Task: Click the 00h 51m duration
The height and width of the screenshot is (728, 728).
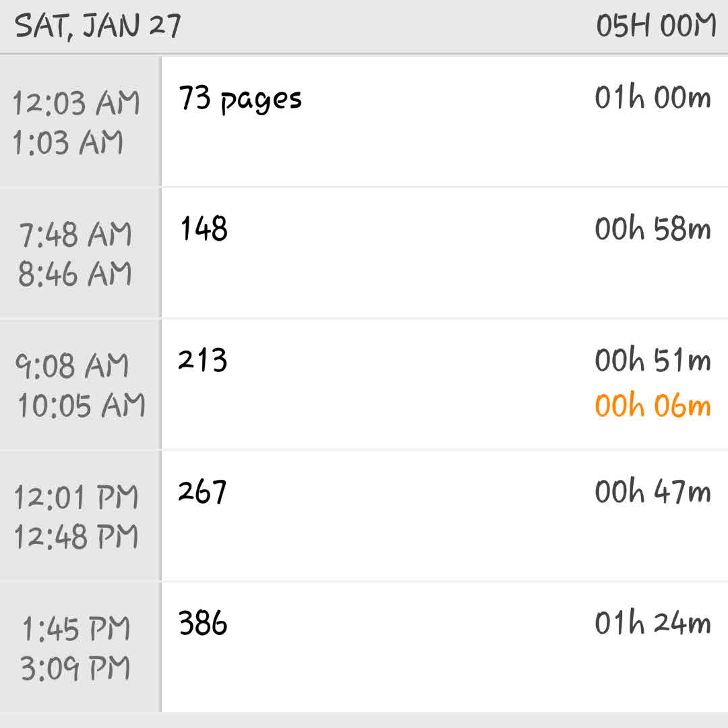Action: coord(653,361)
